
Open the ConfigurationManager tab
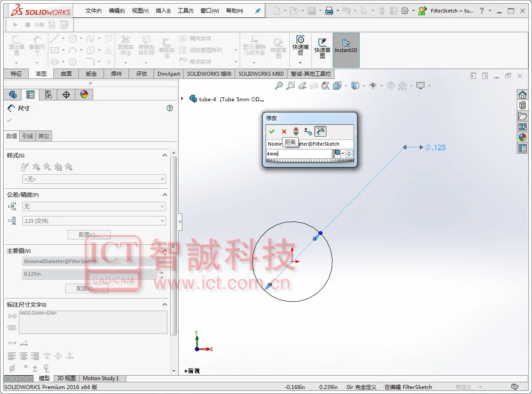click(48, 95)
